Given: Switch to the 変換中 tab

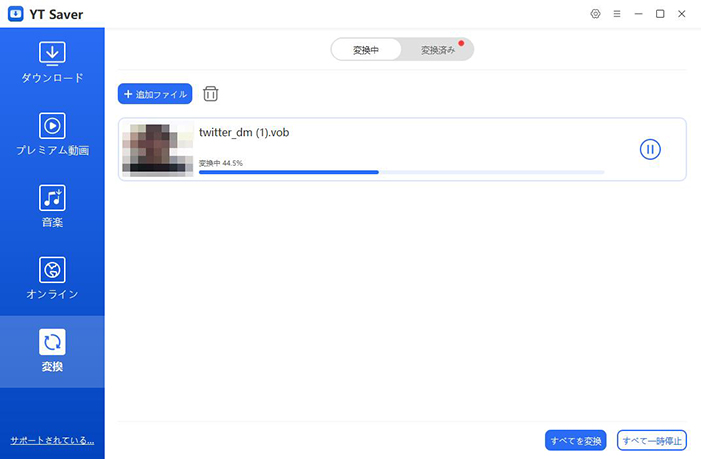Looking at the screenshot, I should tap(366, 50).
